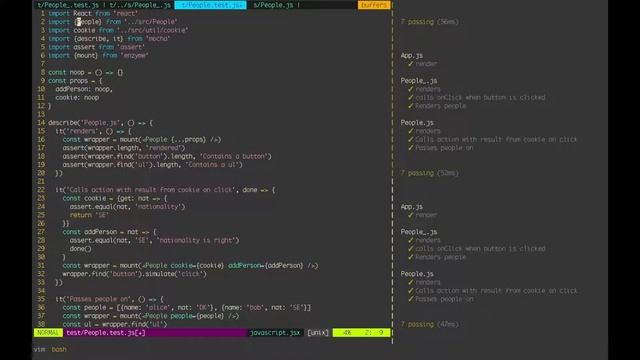Click "assert.equal(nat, 'nationality')" line

pos(127,207)
